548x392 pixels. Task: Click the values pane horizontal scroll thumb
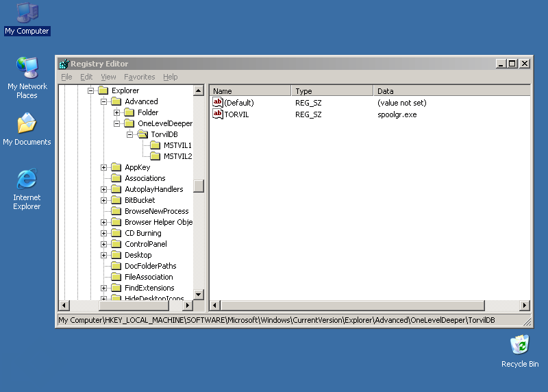coord(352,305)
